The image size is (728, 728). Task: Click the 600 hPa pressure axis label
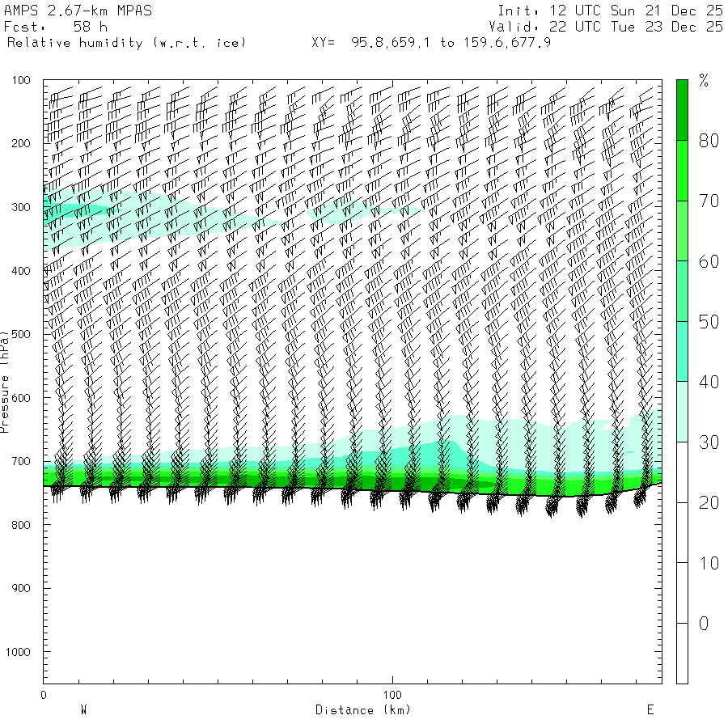[x=21, y=398]
